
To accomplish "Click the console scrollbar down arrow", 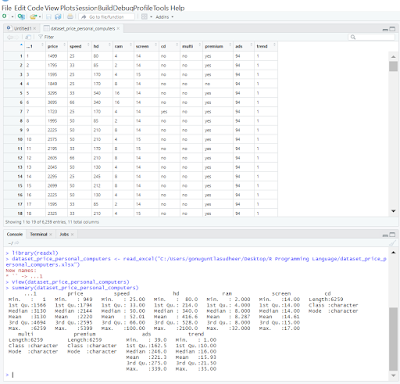I will point(393,375).
